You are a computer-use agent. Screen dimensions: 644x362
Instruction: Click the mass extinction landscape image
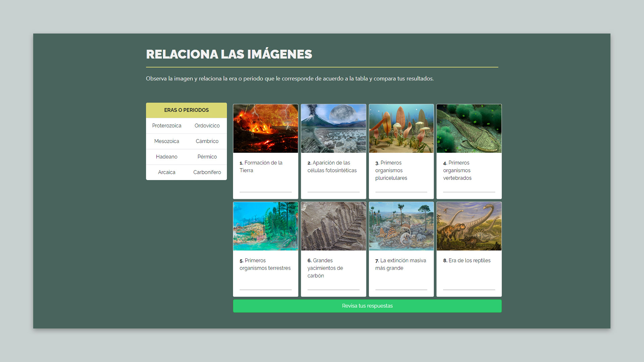tap(401, 226)
